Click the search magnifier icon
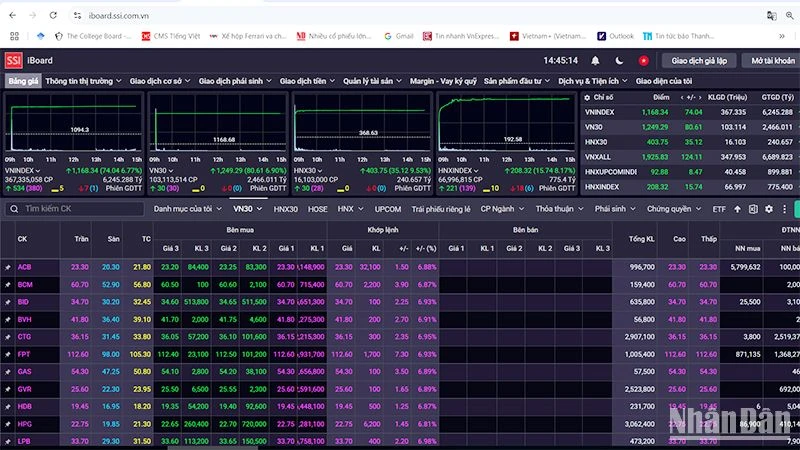This screenshot has height=450, width=800. click(x=13, y=209)
